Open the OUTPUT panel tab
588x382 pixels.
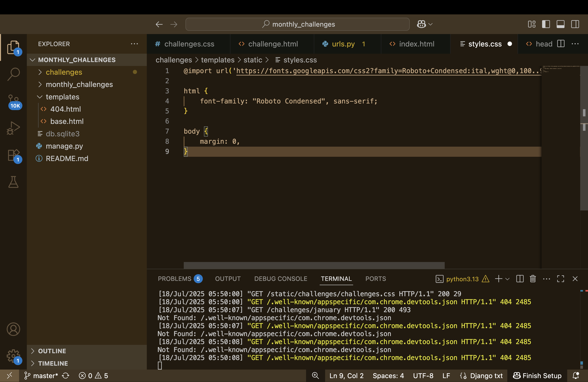228,279
